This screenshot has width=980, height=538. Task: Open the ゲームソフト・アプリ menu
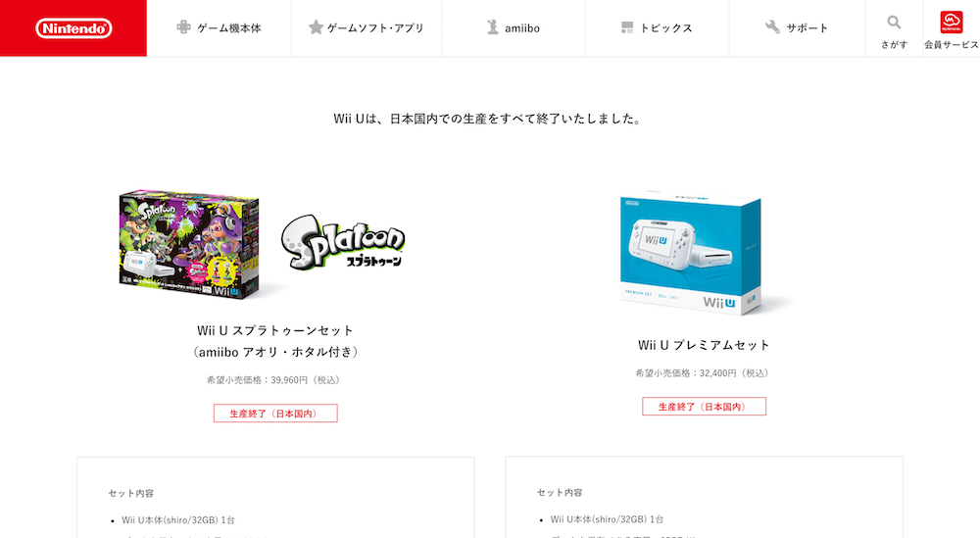pyautogui.click(x=375, y=28)
